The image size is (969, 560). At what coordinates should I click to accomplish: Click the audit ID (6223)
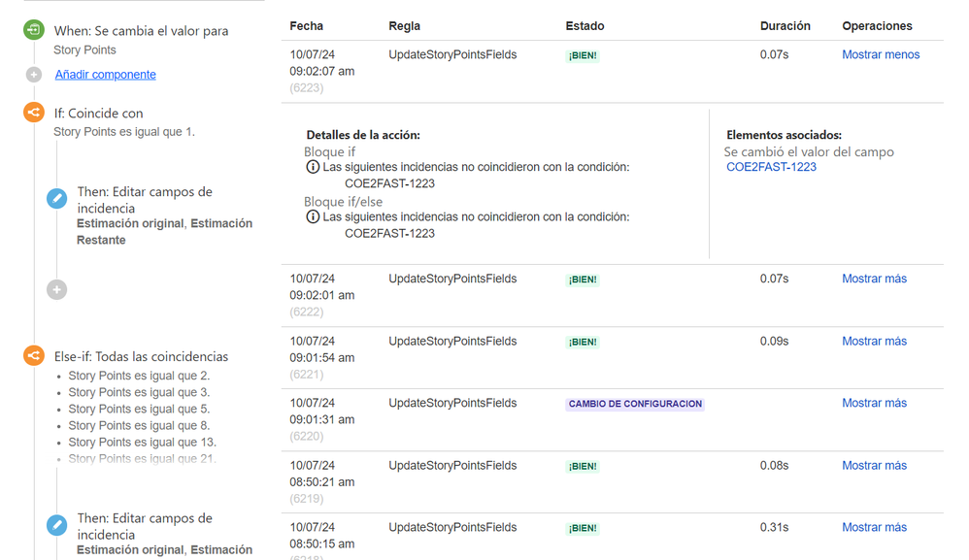click(x=307, y=87)
